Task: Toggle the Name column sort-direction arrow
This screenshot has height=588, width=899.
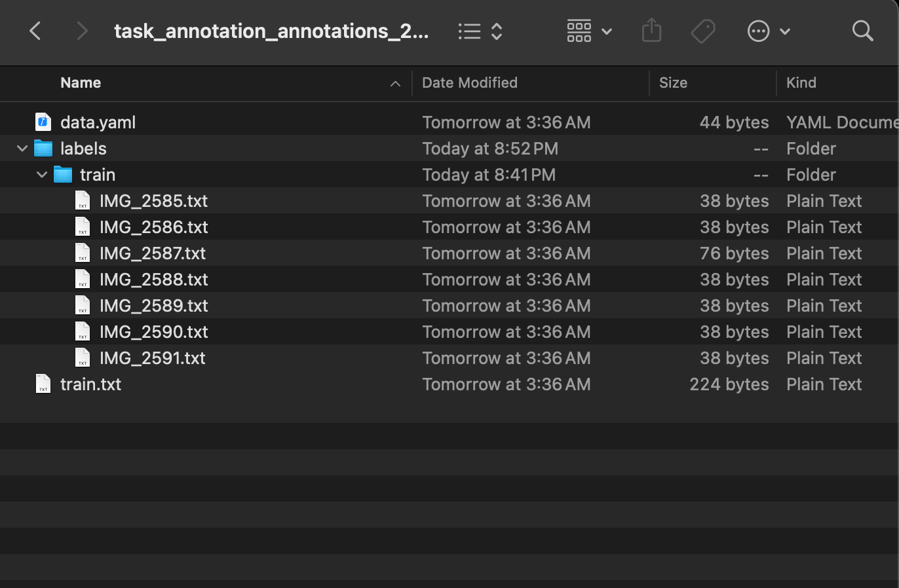Action: pyautogui.click(x=395, y=83)
